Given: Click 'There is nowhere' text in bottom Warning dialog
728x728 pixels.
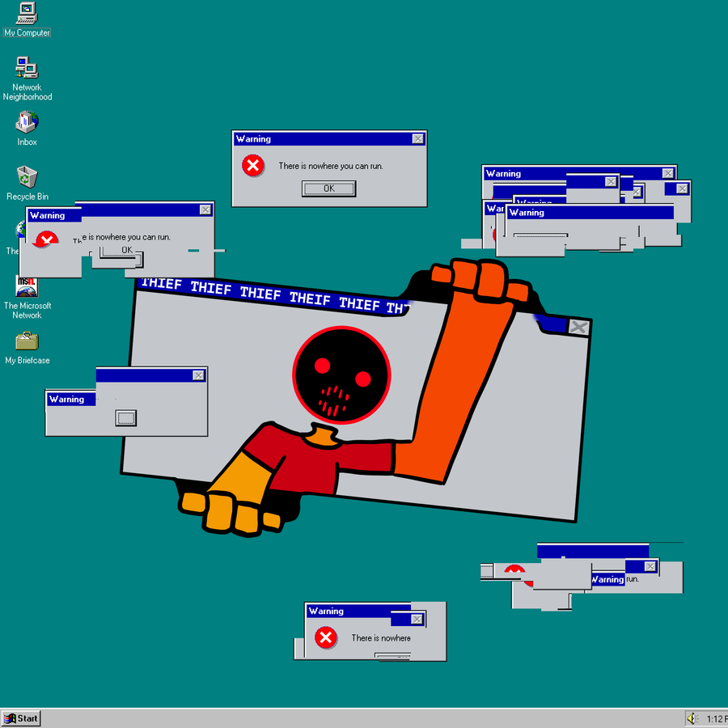Looking at the screenshot, I should tap(381, 638).
